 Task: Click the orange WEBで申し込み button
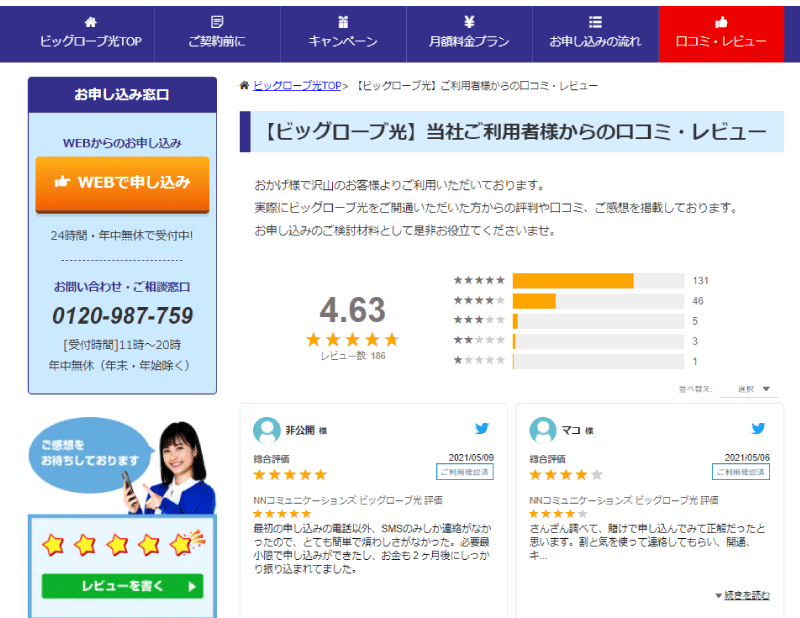[x=122, y=184]
